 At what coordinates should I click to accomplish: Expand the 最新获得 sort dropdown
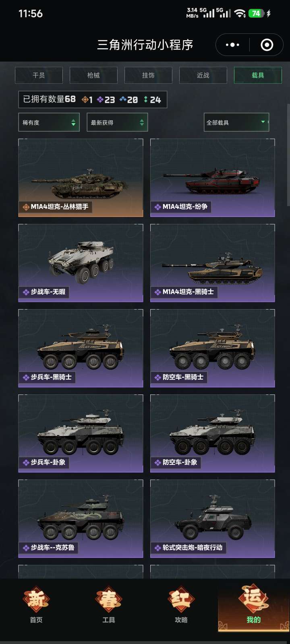click(x=117, y=122)
